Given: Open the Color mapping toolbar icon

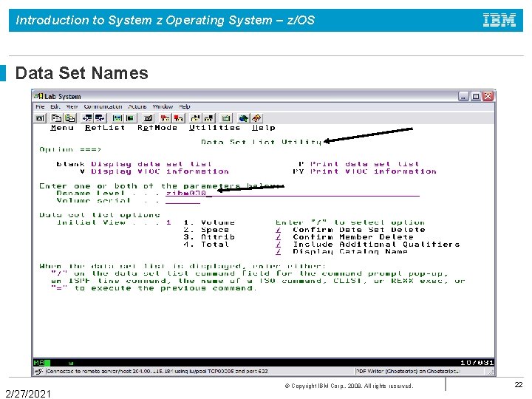Looking at the screenshot, I should (x=130, y=118).
